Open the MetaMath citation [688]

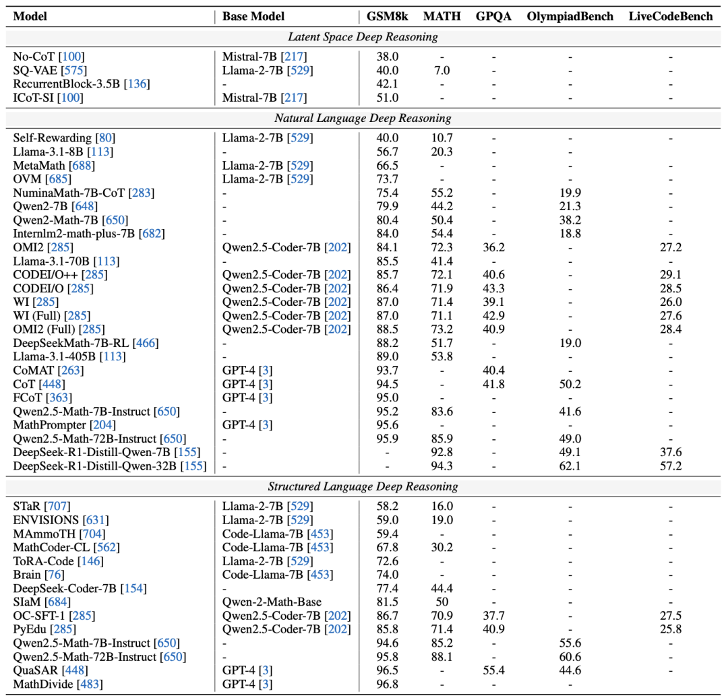click(x=82, y=166)
